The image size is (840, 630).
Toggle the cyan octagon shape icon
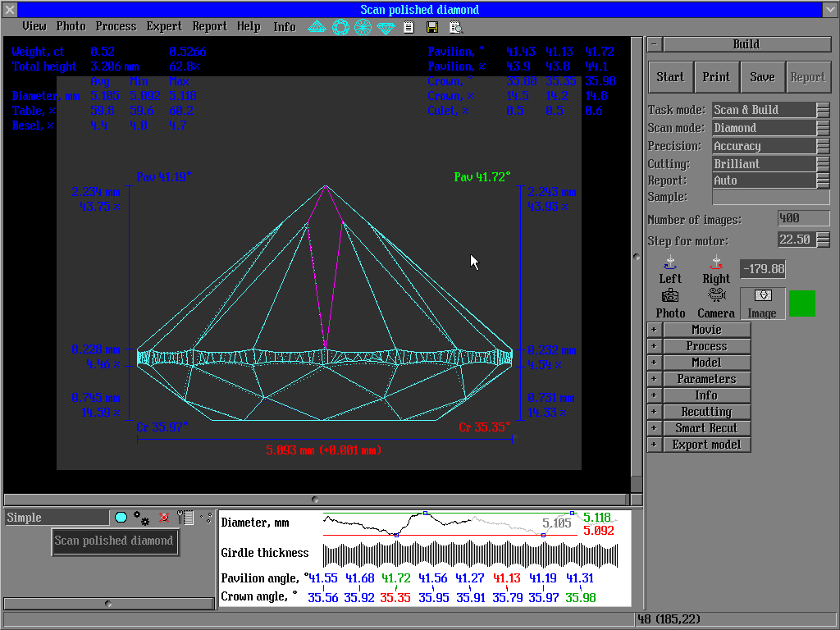[x=121, y=518]
